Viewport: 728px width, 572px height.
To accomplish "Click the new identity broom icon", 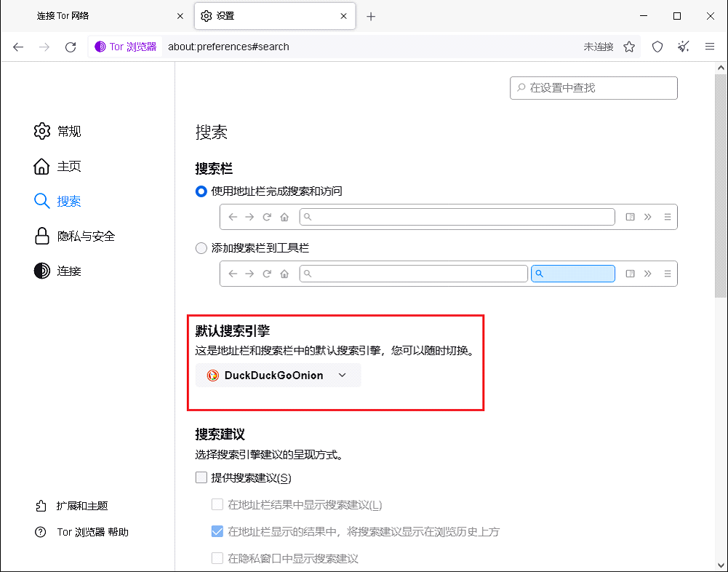I will point(684,47).
